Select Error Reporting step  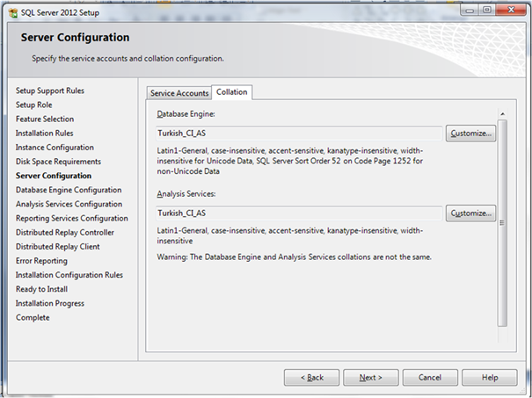[x=41, y=261]
